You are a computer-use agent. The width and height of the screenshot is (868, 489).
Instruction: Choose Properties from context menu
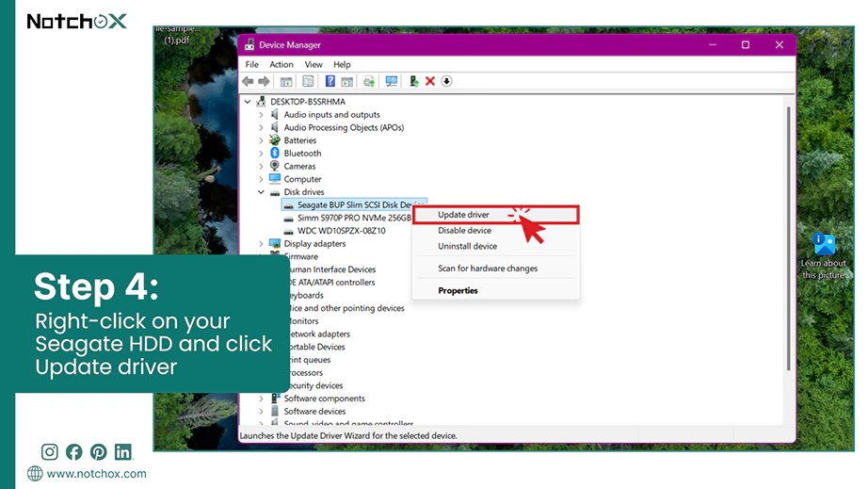tap(496, 290)
